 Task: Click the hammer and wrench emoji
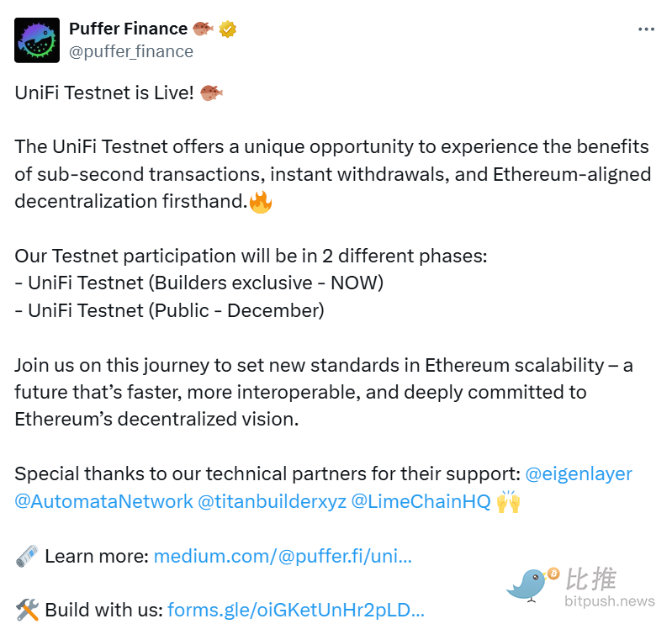click(x=27, y=610)
